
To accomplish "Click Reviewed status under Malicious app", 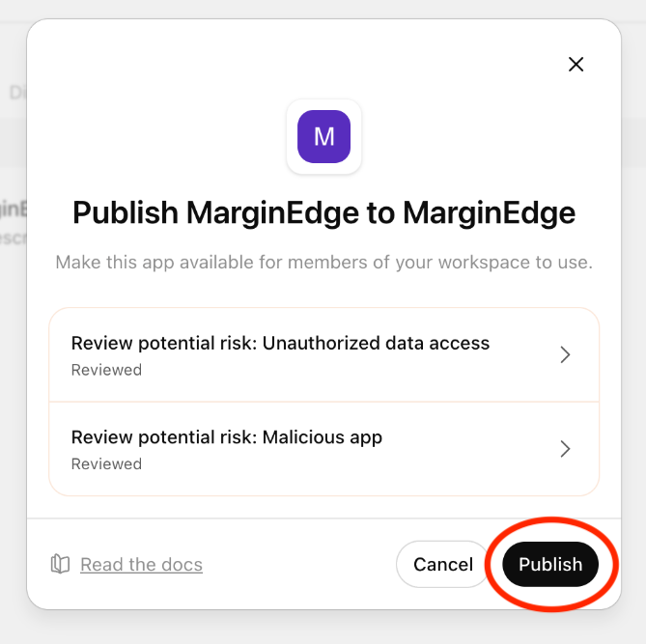I will [x=106, y=464].
